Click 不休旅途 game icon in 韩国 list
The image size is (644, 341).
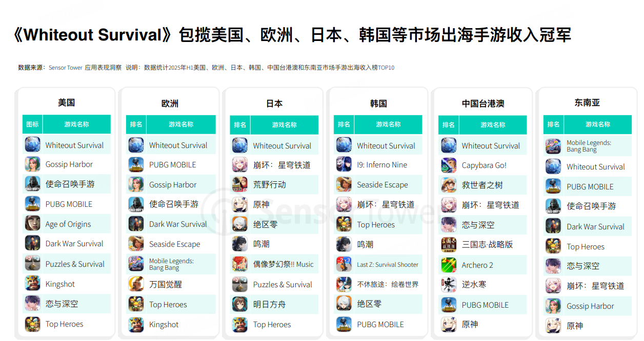point(344,284)
